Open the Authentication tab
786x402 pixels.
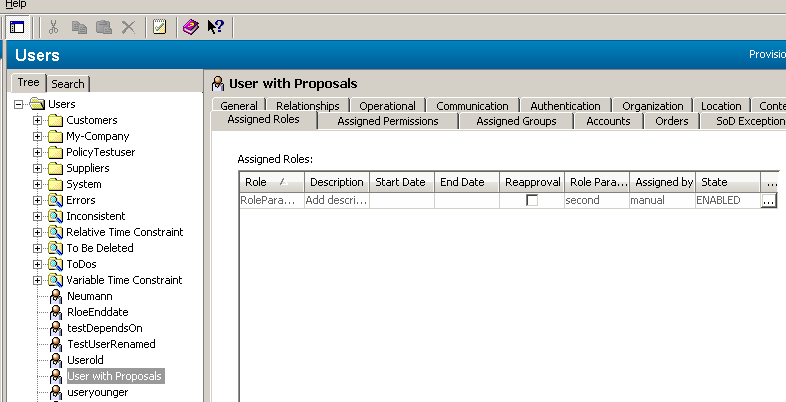click(565, 106)
